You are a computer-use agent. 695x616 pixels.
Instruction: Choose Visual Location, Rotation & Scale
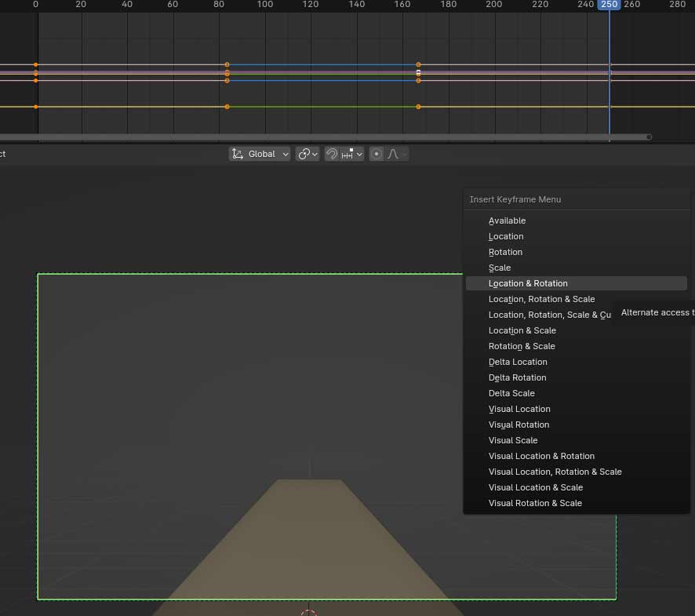555,472
